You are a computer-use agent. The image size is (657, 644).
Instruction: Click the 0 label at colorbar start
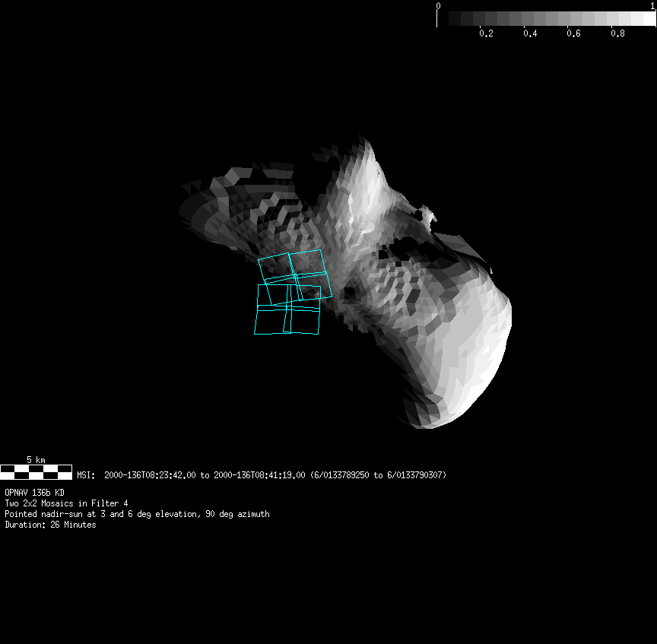[438, 5]
